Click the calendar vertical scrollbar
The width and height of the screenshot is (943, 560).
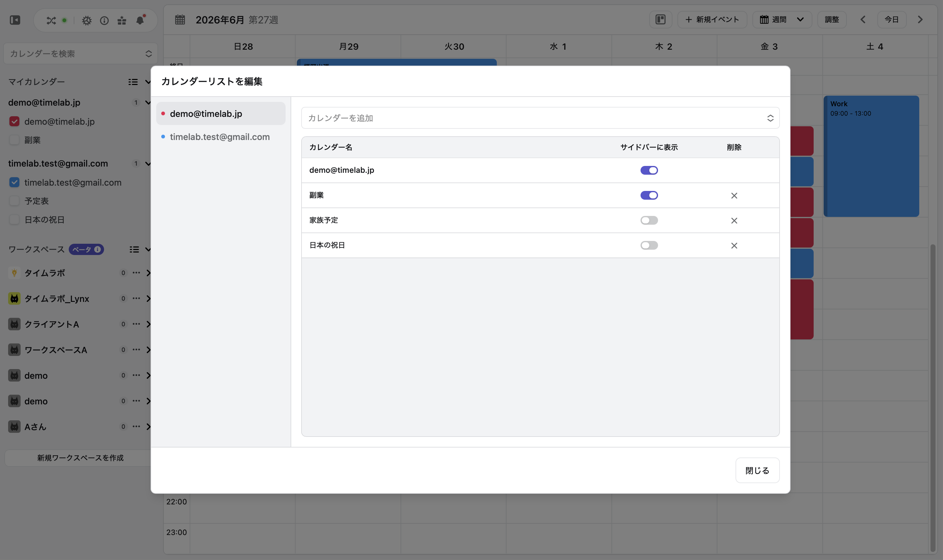pyautogui.click(x=932, y=398)
